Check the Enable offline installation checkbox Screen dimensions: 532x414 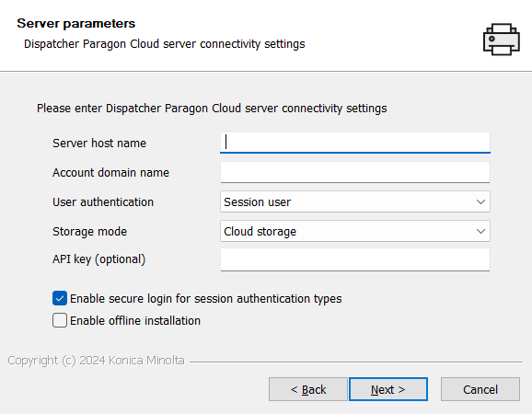(60, 320)
